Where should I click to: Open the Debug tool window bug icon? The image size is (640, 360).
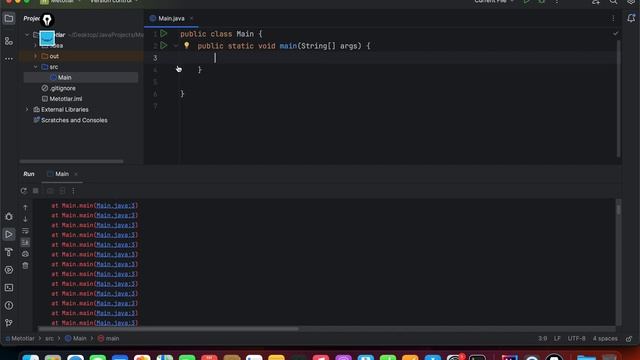click(9, 217)
